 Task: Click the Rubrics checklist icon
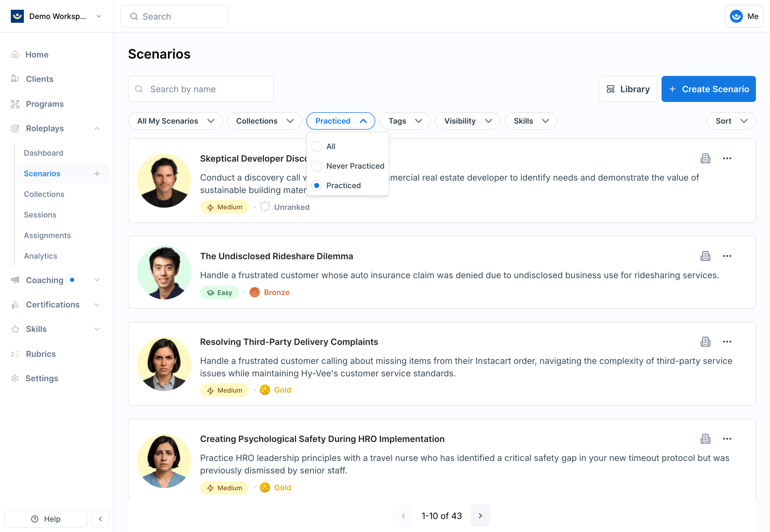pos(15,354)
